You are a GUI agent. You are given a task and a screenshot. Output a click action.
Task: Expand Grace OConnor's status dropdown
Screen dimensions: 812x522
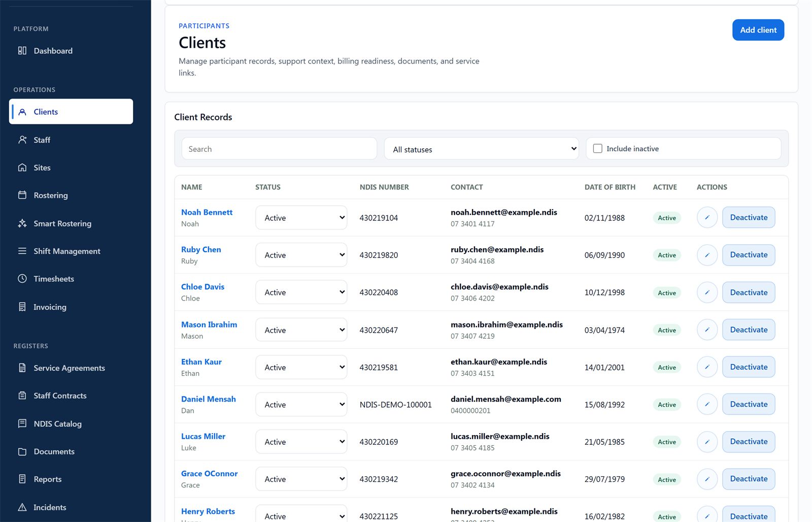pyautogui.click(x=301, y=479)
